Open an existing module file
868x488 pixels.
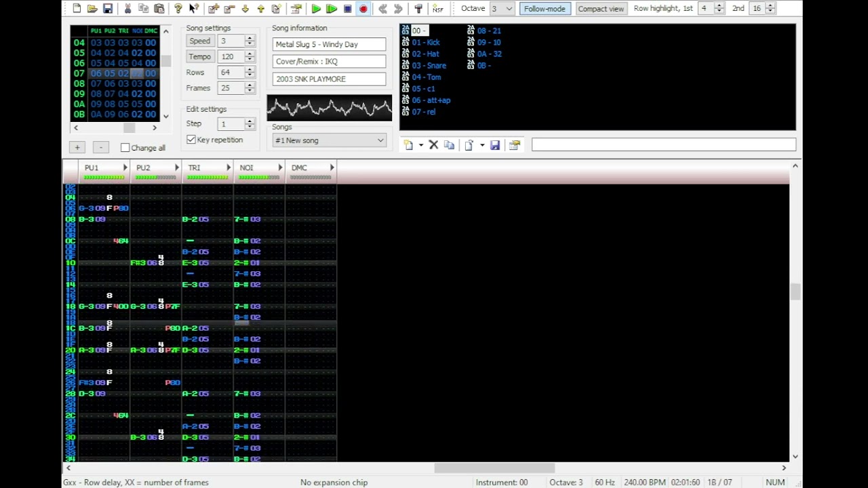tap(92, 9)
